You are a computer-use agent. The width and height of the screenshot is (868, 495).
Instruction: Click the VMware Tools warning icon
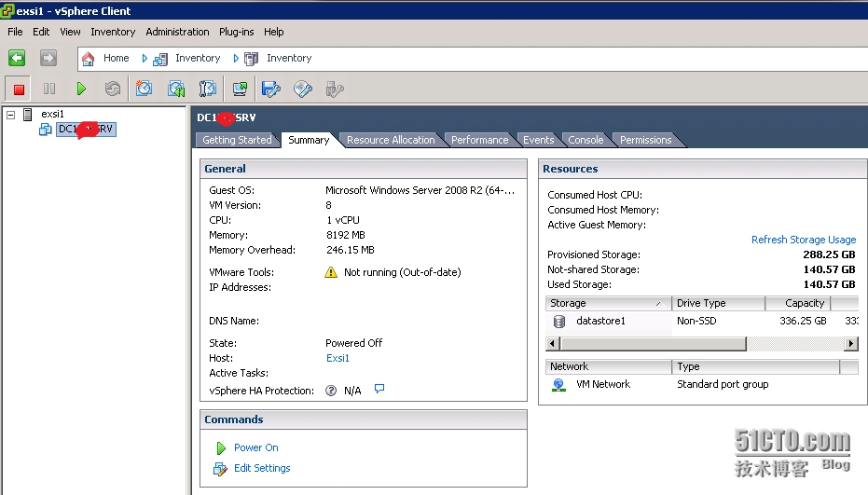(x=331, y=272)
